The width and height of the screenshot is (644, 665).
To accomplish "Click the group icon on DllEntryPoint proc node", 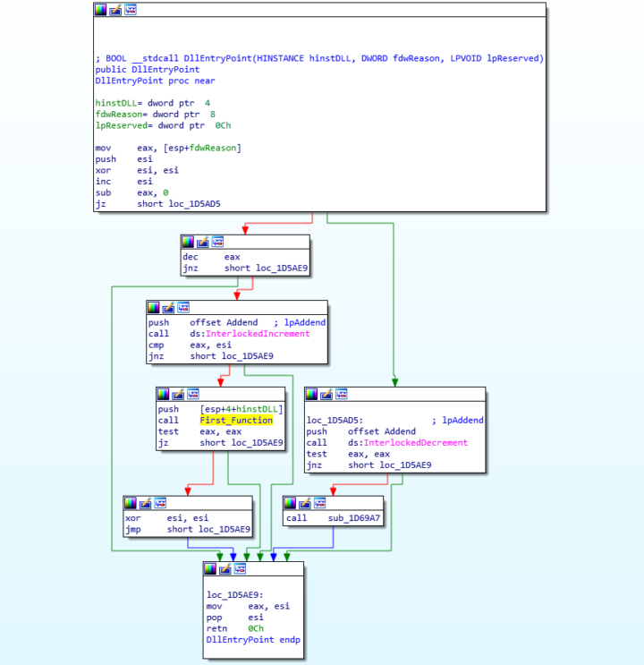I will [x=131, y=9].
